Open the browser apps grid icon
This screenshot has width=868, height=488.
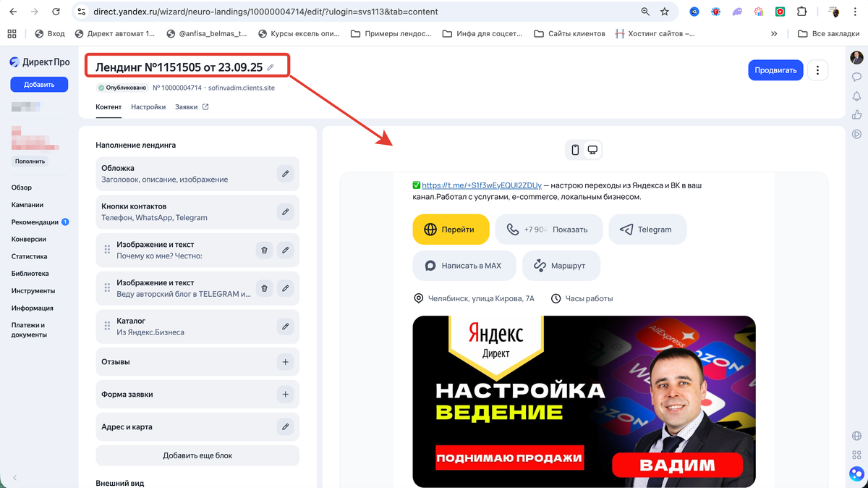12,33
